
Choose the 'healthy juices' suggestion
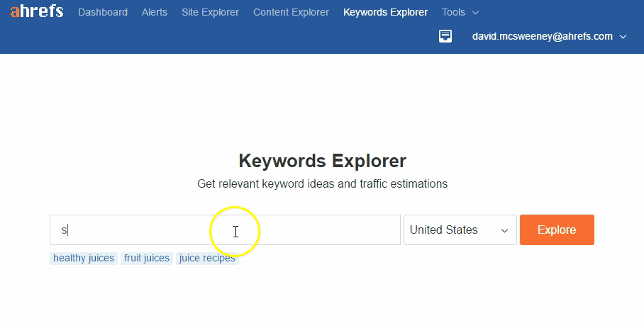click(84, 258)
